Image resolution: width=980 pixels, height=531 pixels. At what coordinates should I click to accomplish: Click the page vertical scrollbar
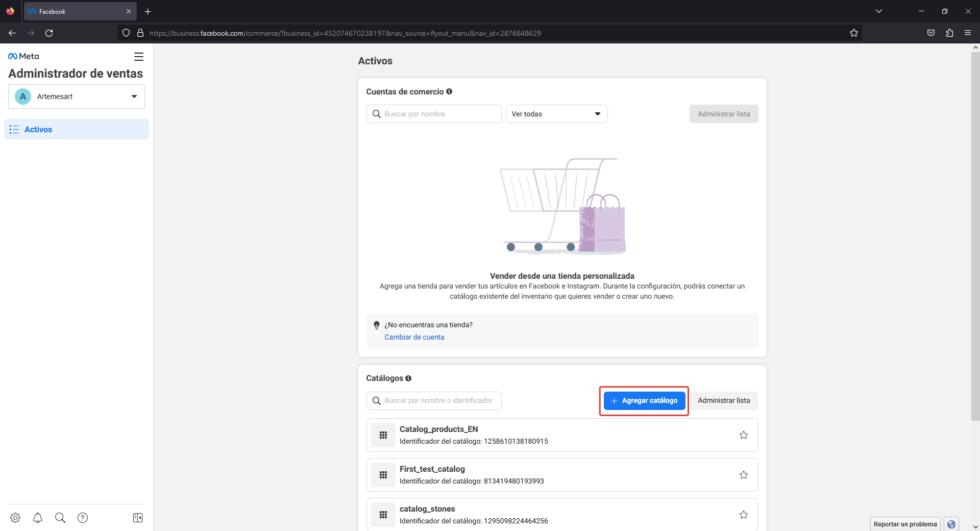pyautogui.click(x=975, y=236)
